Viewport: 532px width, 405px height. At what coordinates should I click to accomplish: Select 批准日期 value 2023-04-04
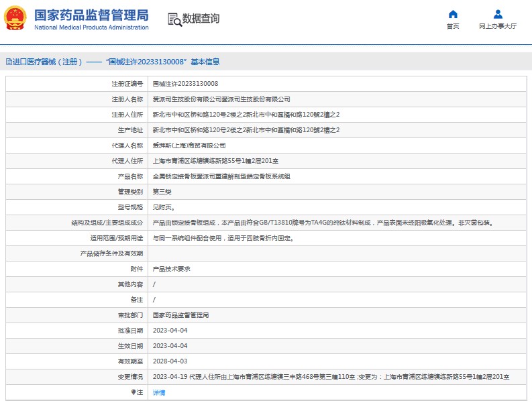[170, 331]
